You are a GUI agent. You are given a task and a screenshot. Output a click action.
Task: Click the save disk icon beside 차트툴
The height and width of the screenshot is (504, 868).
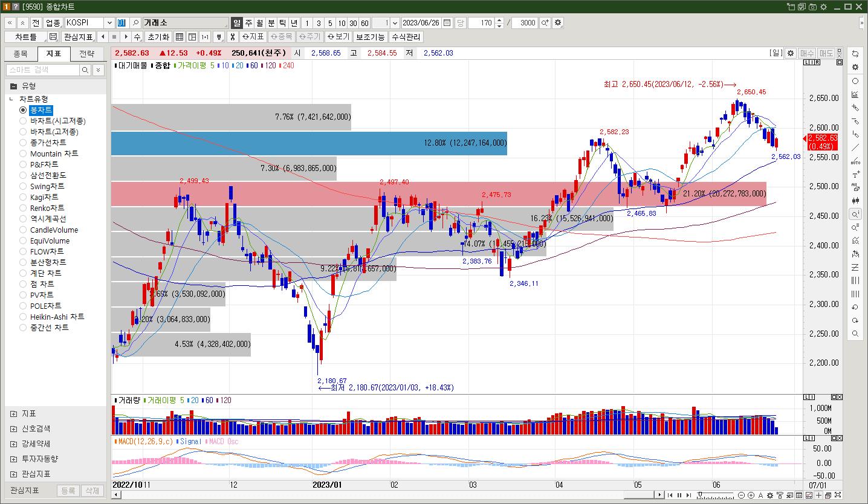pyautogui.click(x=53, y=37)
